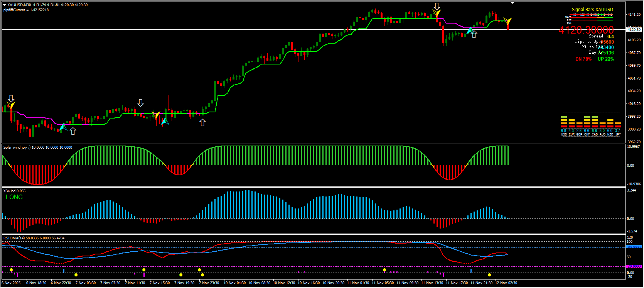Open the XAUUSD,M30 chart title dropdown triangle
This screenshot has width=644, height=288.
(4, 5)
